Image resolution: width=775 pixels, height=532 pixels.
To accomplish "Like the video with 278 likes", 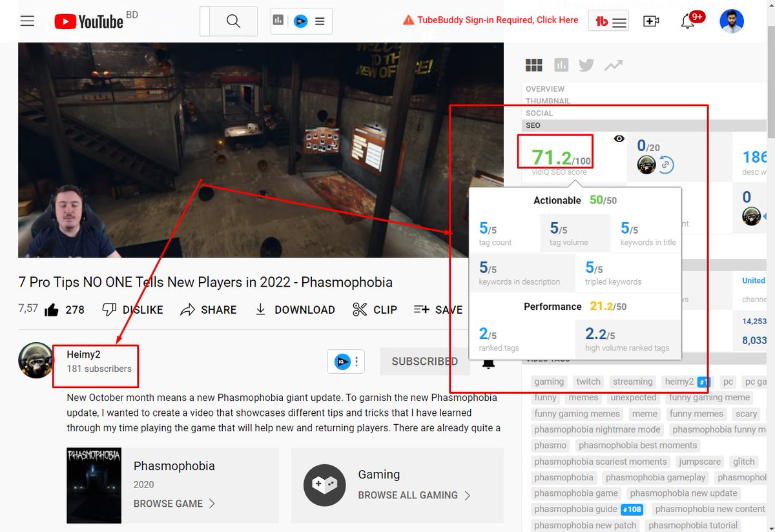I will (x=65, y=310).
